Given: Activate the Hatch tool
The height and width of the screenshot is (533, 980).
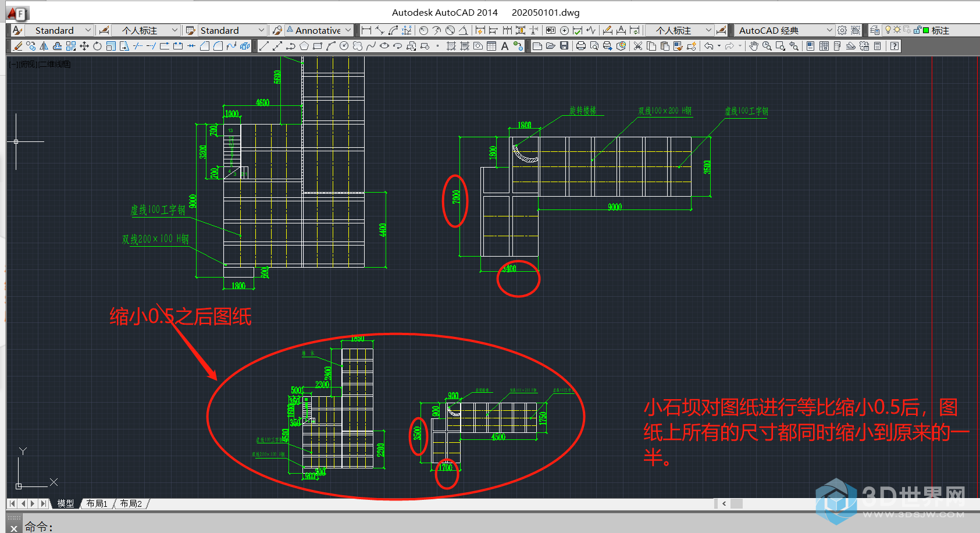Looking at the screenshot, I should click(x=451, y=46).
